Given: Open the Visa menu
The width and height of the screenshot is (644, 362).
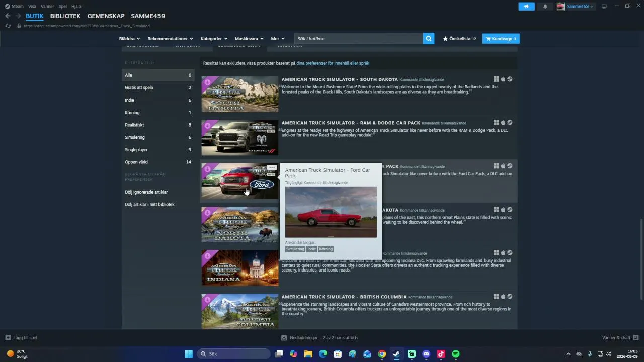Looking at the screenshot, I should pyautogui.click(x=32, y=6).
